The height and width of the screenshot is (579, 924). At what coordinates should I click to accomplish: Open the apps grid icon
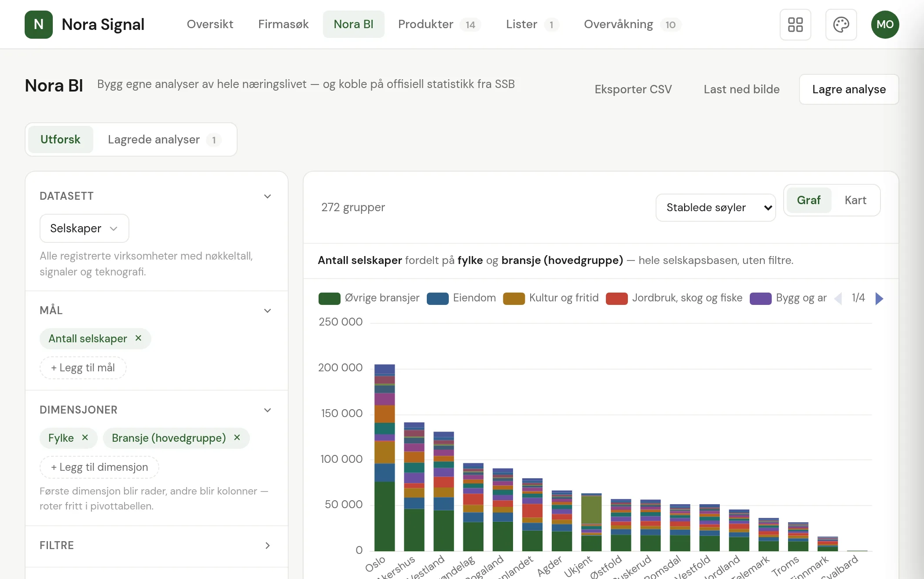coord(795,25)
